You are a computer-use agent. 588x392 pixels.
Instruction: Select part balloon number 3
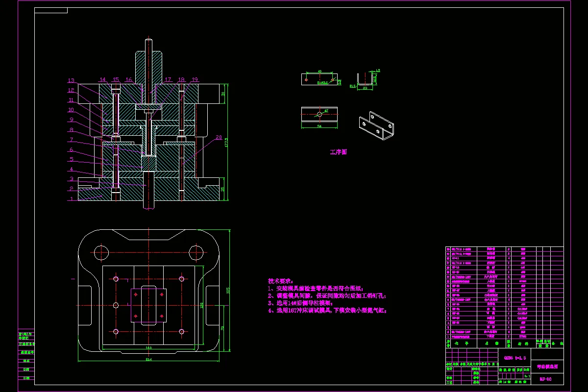pos(72,179)
